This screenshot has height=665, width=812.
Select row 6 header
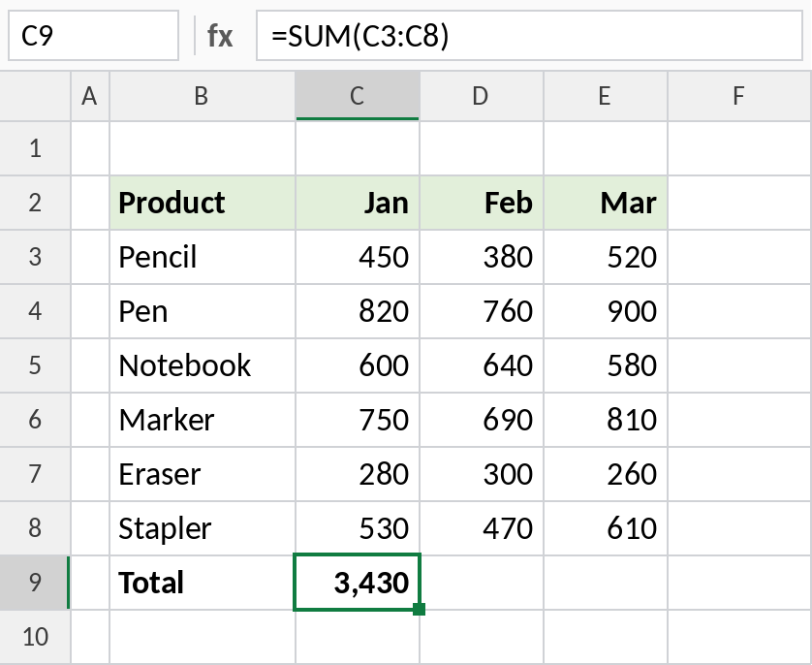35,420
